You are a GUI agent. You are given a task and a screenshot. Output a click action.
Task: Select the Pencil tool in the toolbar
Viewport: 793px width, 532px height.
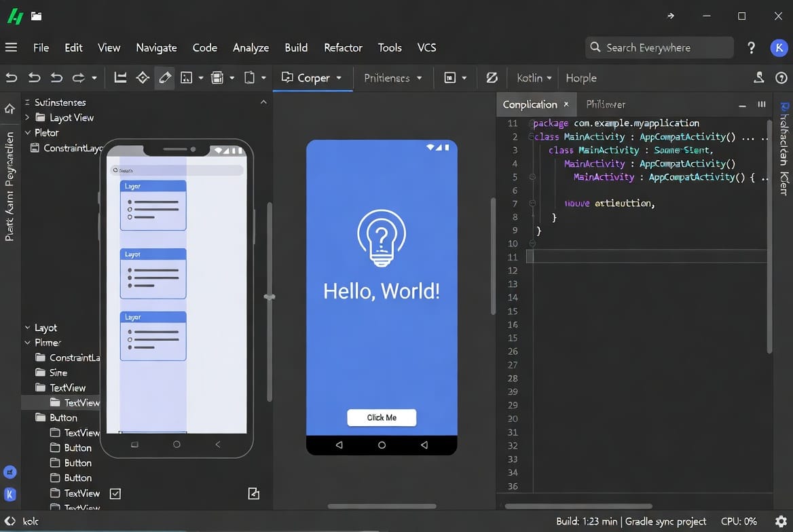point(164,77)
